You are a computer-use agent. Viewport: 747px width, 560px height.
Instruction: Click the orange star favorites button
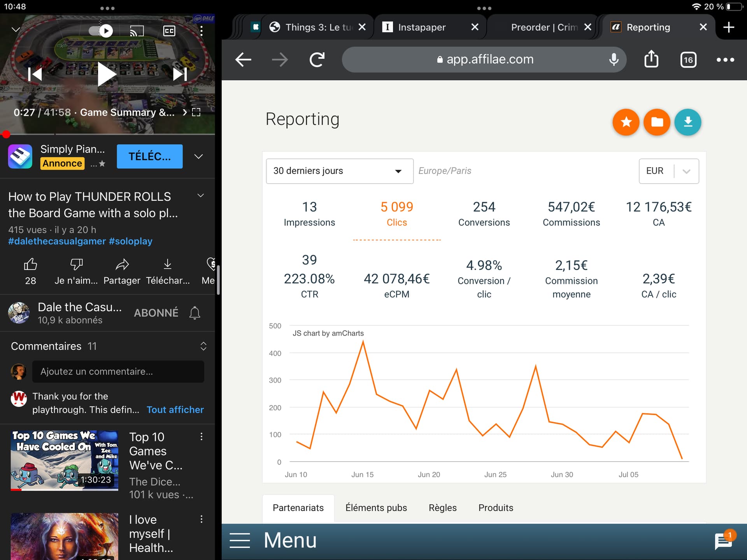coord(626,122)
